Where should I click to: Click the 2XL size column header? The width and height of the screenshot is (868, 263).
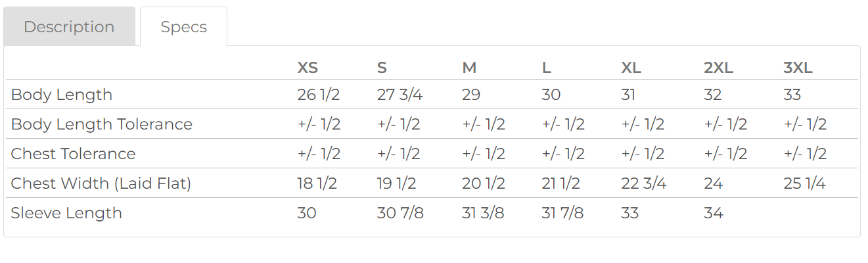[718, 68]
